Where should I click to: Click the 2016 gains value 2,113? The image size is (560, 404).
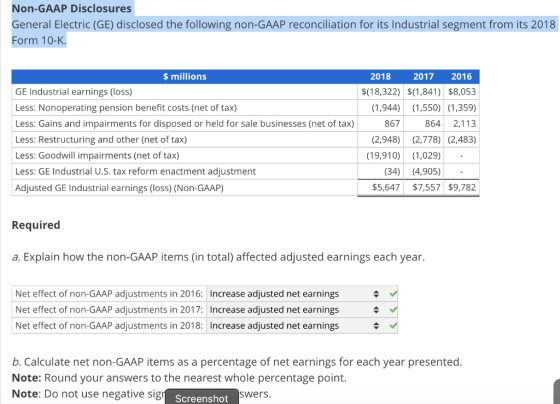pos(465,124)
